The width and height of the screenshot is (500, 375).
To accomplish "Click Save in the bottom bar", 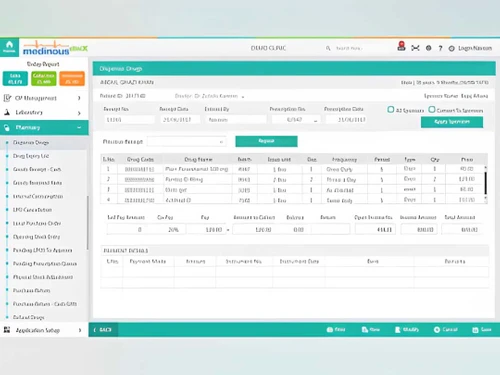I will tap(482, 330).
